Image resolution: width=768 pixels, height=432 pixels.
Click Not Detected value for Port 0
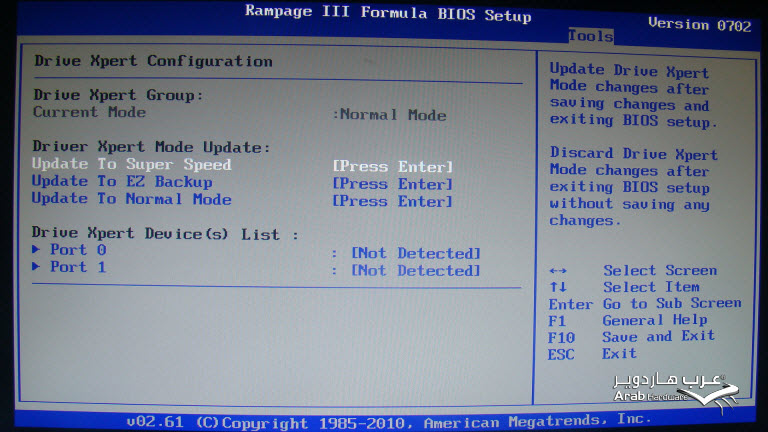(415, 253)
